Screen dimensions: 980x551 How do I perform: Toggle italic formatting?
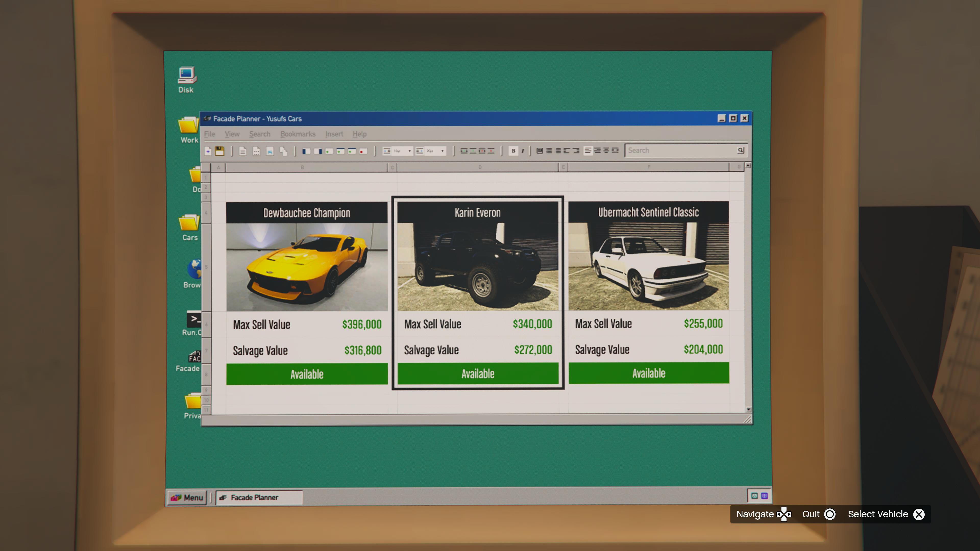[x=523, y=151]
